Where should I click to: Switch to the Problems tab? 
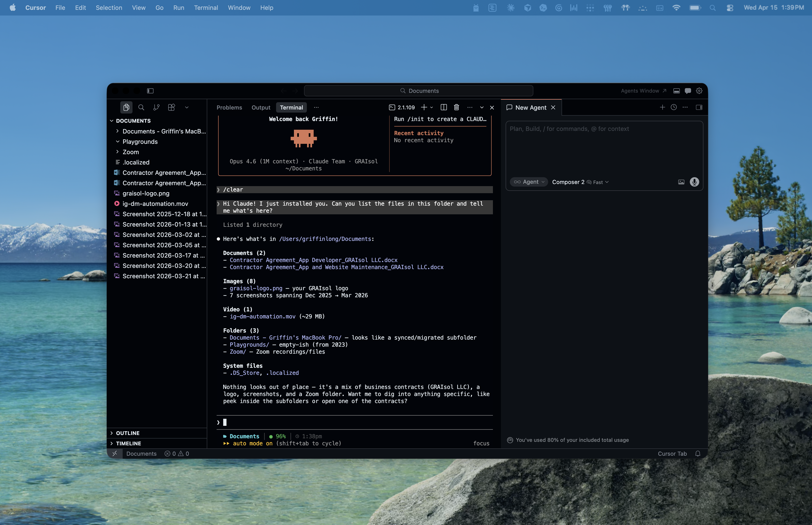point(229,107)
